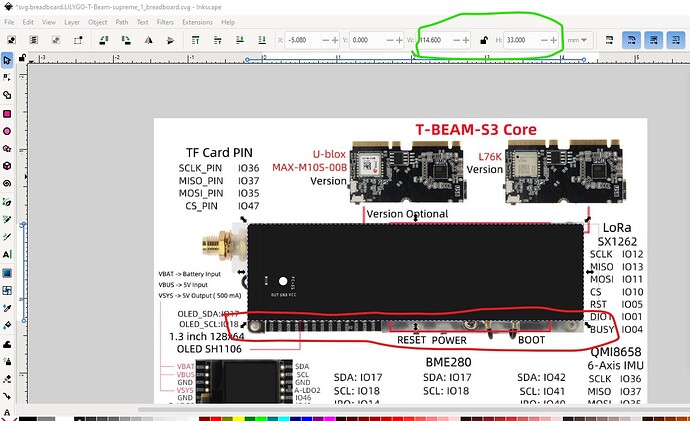The image size is (690, 421).
Task: Toggle move gradients with objects
Action: 654,40
